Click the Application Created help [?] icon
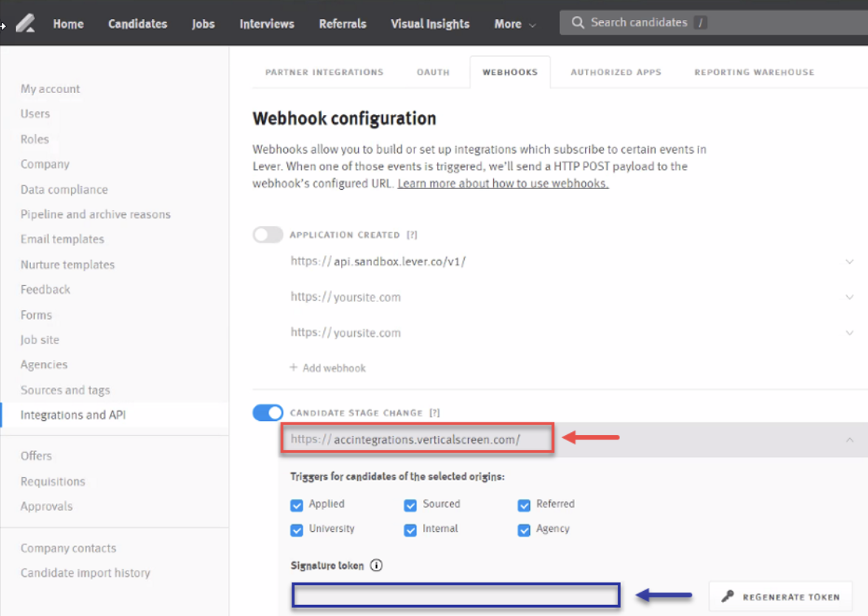Viewport: 868px width, 616px height. [412, 235]
